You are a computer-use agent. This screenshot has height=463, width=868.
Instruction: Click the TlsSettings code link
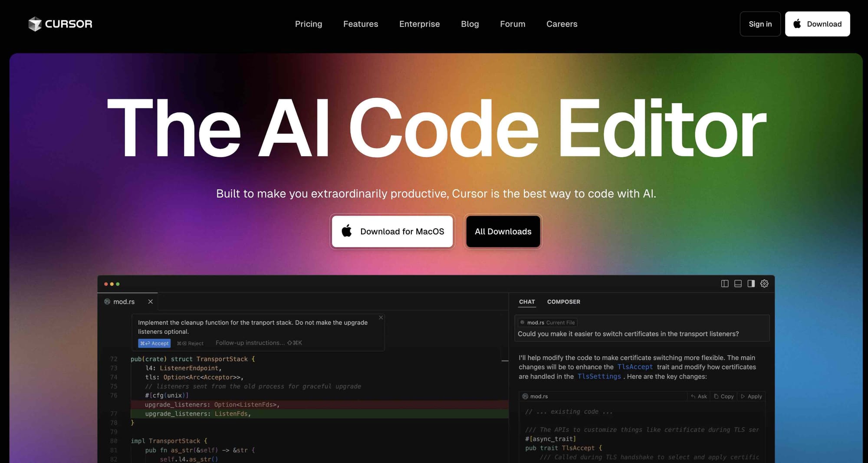coord(599,377)
